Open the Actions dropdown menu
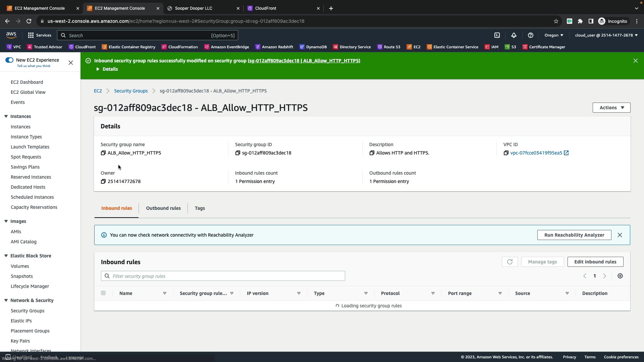 611,108
